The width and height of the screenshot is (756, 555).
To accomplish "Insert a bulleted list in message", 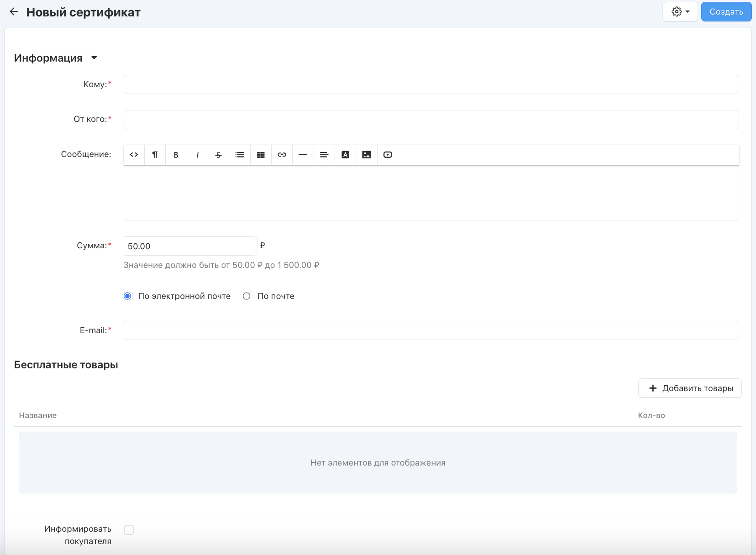I will [240, 155].
